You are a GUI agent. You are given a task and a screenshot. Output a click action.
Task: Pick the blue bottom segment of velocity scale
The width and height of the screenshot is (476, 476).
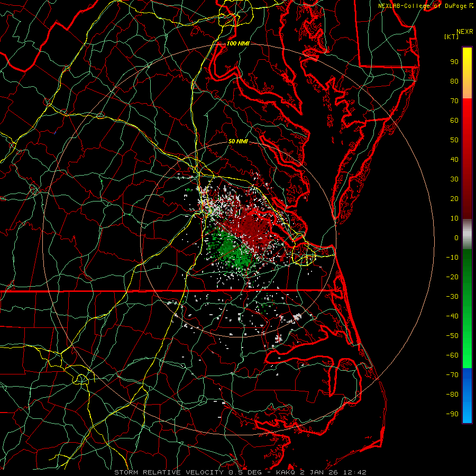point(467,395)
